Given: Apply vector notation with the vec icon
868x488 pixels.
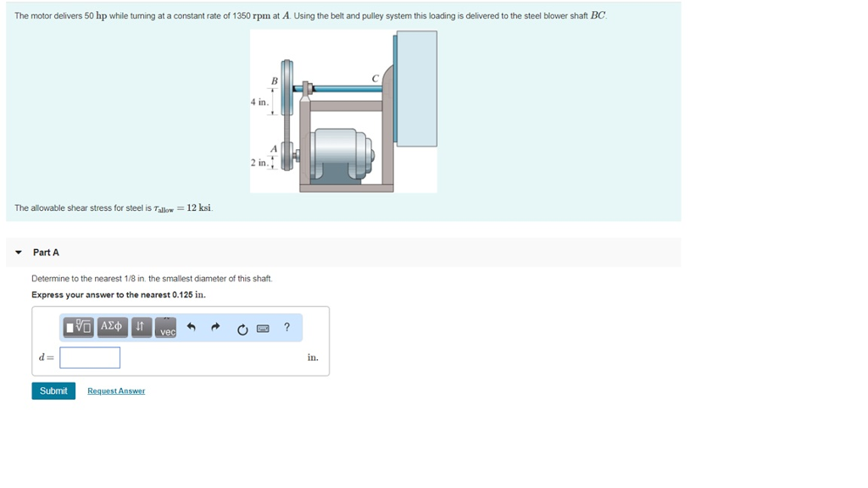Looking at the screenshot, I should pyautogui.click(x=166, y=328).
